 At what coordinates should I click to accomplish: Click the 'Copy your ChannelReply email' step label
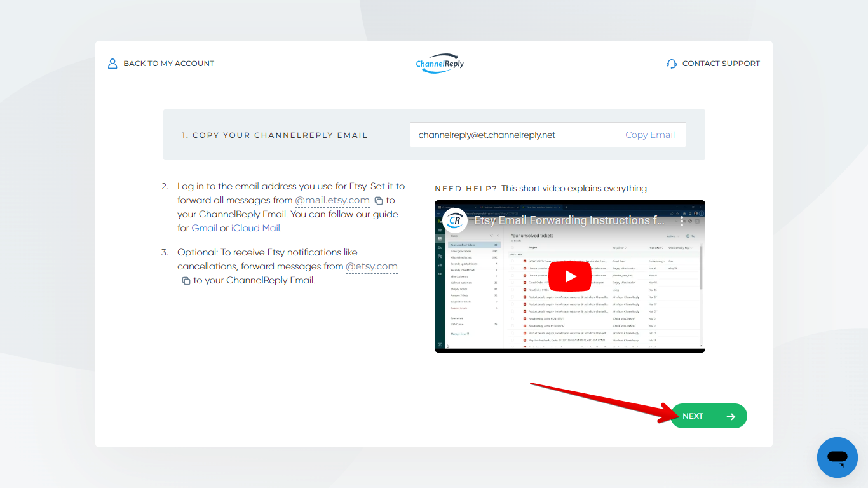[x=275, y=135]
